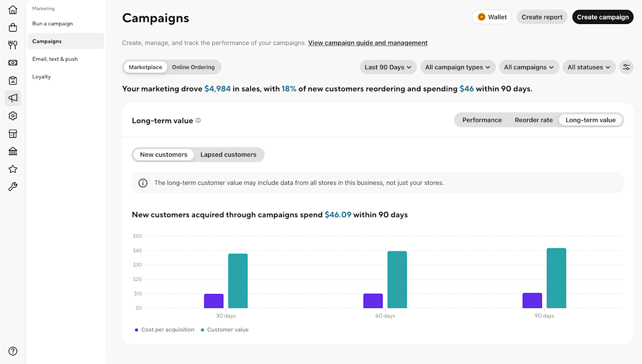Click the 30 days customer value bar

238,281
